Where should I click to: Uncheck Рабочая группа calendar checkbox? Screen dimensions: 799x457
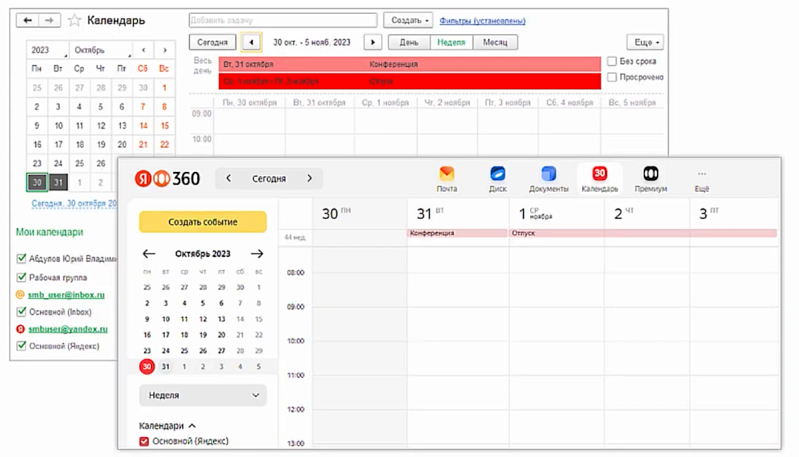click(21, 277)
